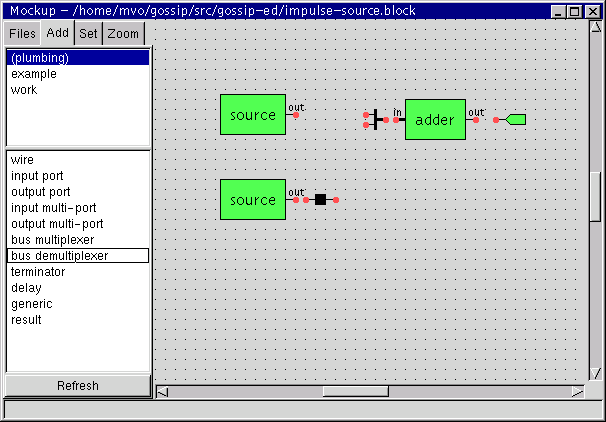
Task: Choose input port from the list
Action: pyautogui.click(x=78, y=176)
